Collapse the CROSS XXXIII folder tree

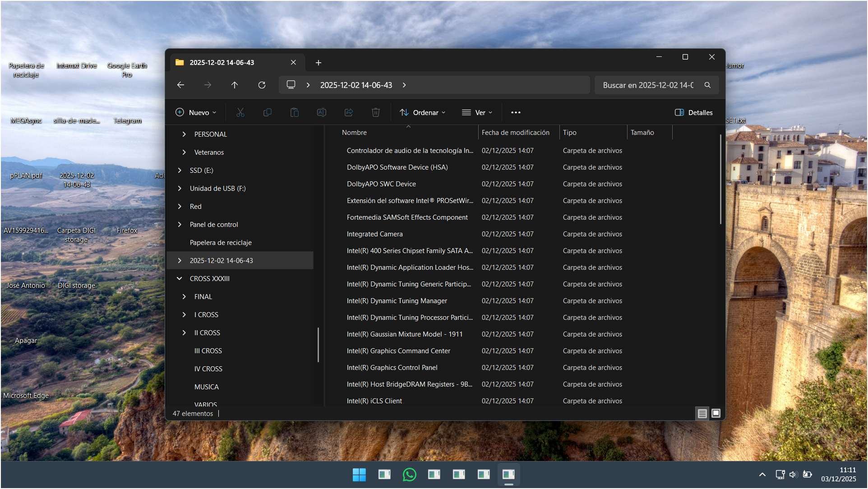click(x=180, y=279)
